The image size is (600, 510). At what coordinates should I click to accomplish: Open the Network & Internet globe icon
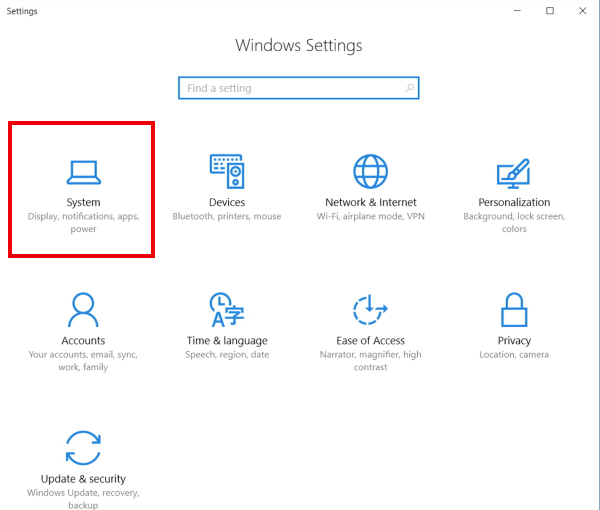[370, 171]
